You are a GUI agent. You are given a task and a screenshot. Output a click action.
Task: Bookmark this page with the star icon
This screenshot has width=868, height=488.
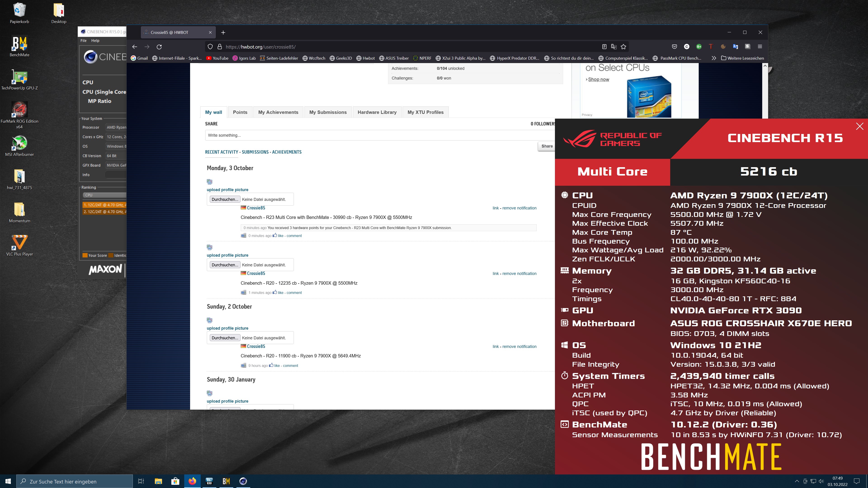[x=623, y=47]
